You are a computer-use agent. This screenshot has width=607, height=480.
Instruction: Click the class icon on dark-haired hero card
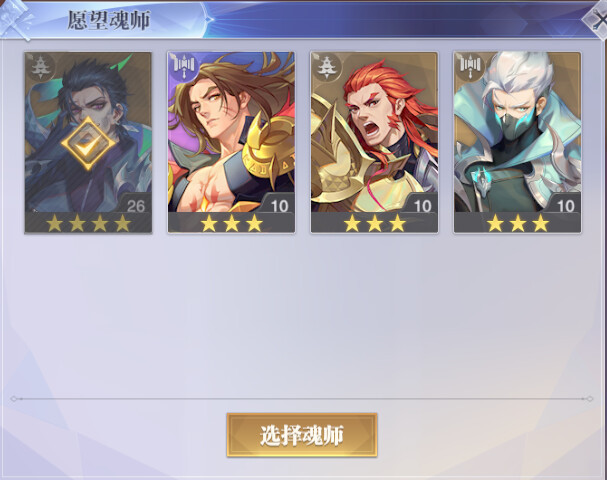tap(39, 67)
